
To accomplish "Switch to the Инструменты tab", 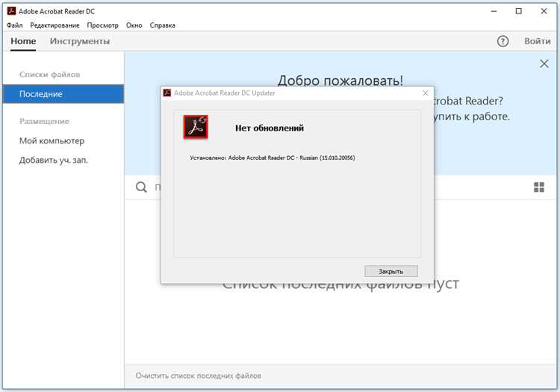I will 80,41.
